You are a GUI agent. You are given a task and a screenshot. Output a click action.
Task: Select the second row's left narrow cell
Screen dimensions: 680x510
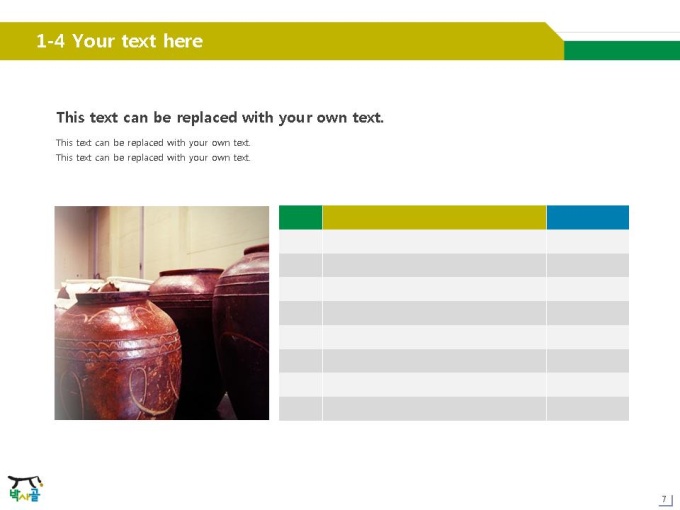pos(301,265)
